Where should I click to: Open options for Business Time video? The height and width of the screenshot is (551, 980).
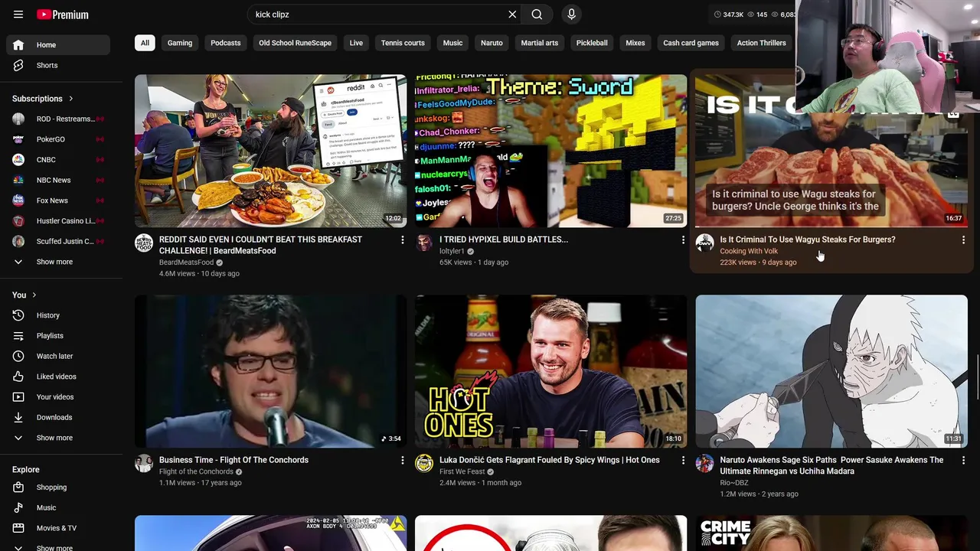(x=402, y=461)
